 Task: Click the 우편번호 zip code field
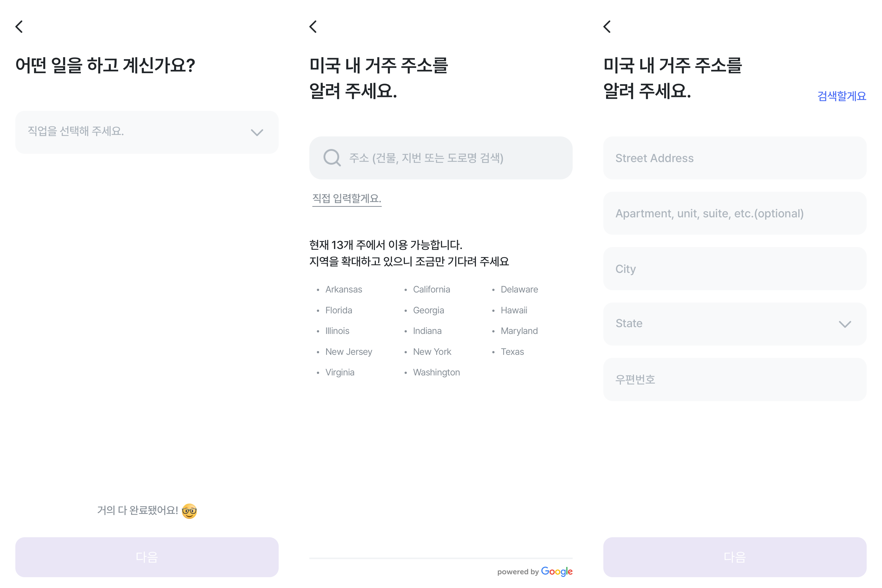[x=735, y=379]
